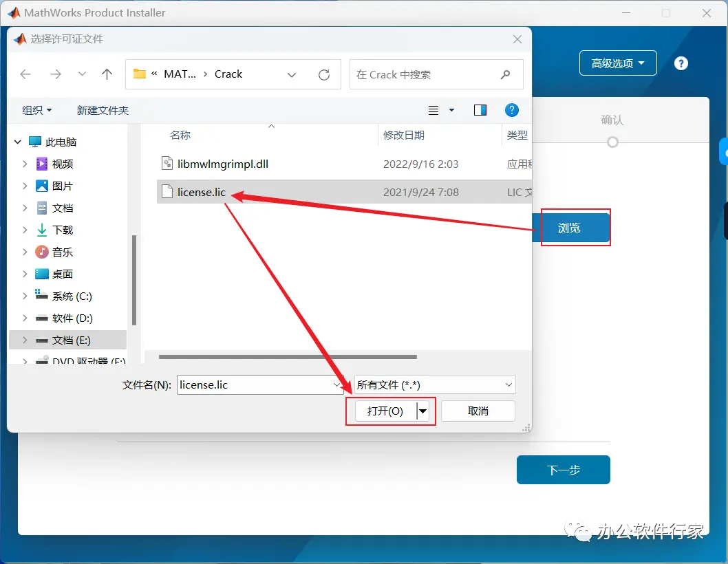Click the 文件名 input field

[x=255, y=384]
